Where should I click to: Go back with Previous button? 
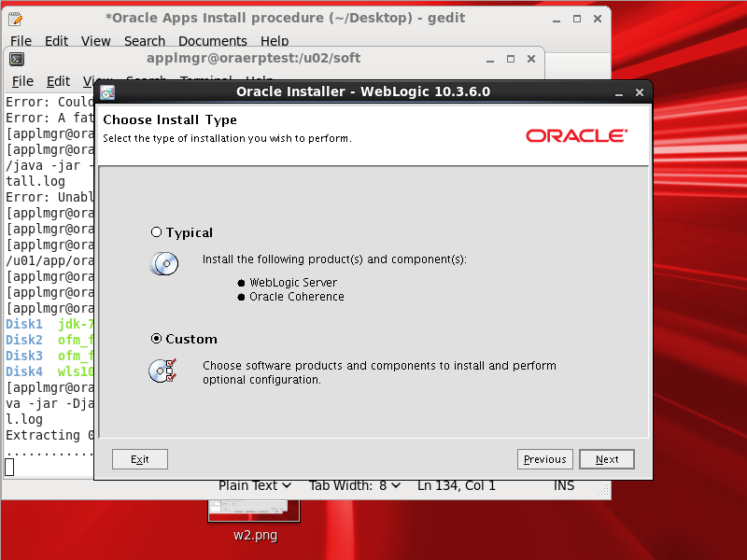tap(545, 459)
